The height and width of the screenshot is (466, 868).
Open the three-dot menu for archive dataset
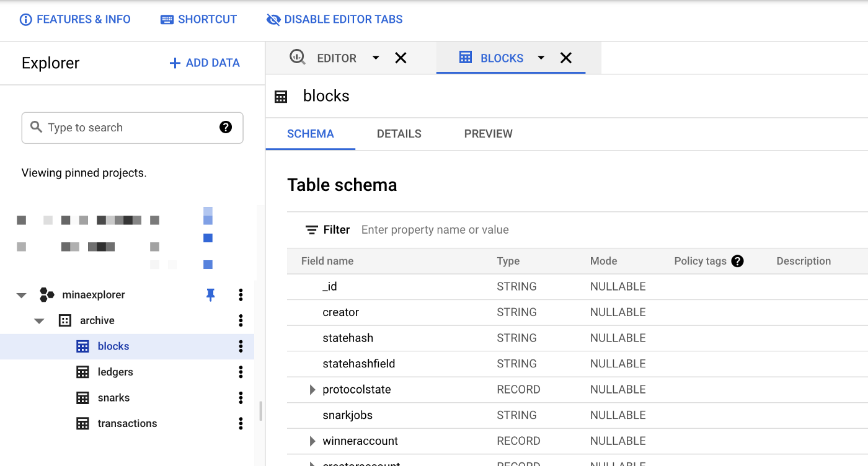pos(241,320)
